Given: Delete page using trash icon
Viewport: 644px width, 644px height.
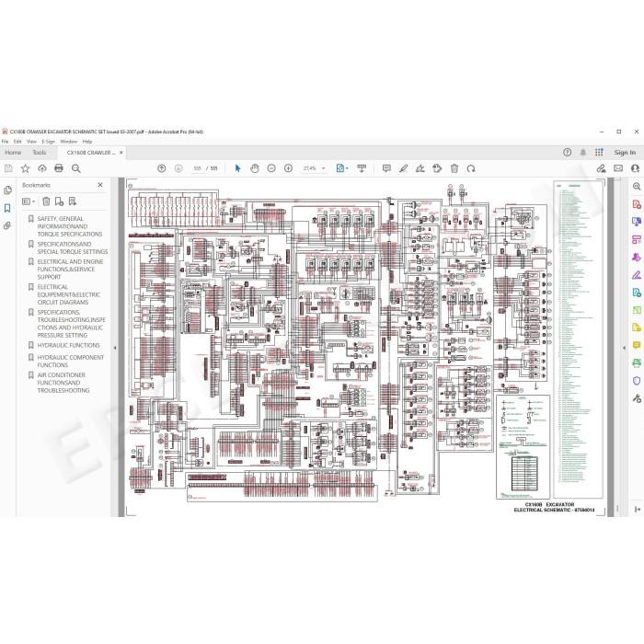Looking at the screenshot, I should click(x=454, y=168).
